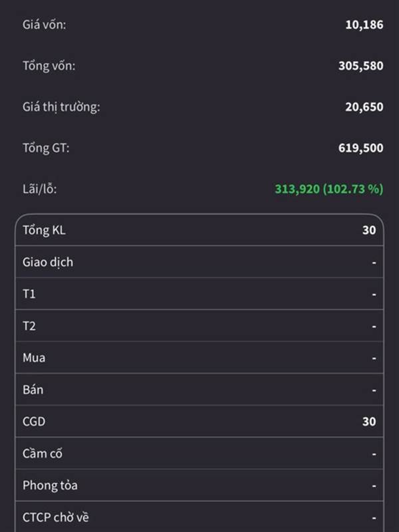The height and width of the screenshot is (532, 399).
Task: Select the Phong tỏa row
Action: [199, 485]
